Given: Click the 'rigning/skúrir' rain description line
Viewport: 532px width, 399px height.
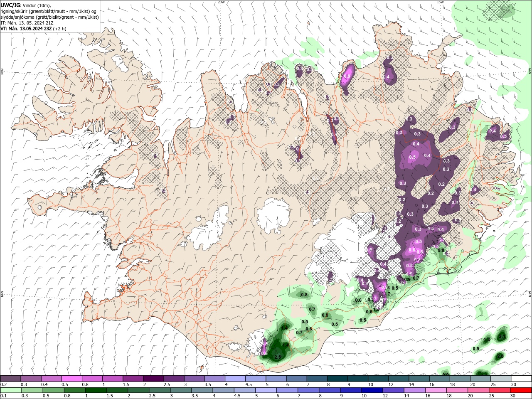Looking at the screenshot, I should 48,11.
